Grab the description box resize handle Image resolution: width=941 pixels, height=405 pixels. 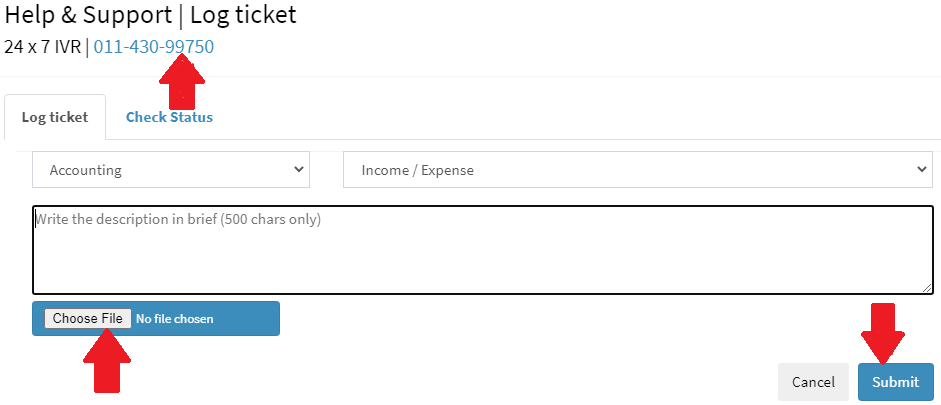click(x=927, y=288)
